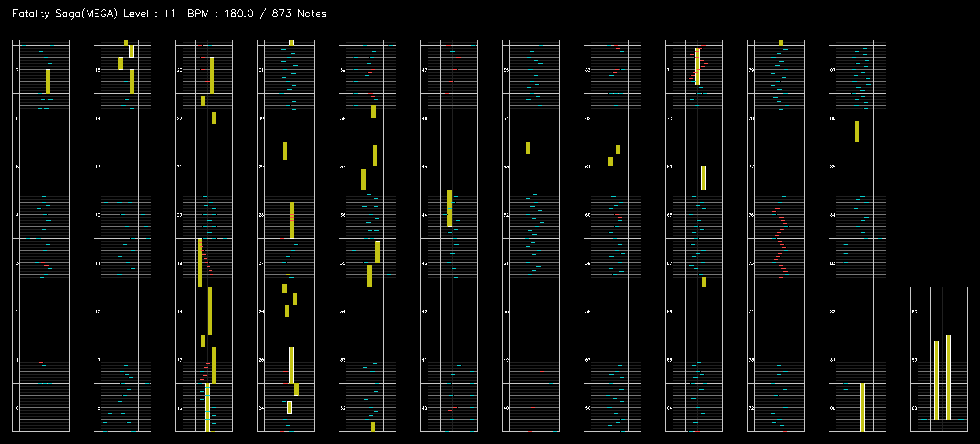Select measure number 32 label
Image resolution: width=980 pixels, height=444 pixels.
tap(343, 408)
